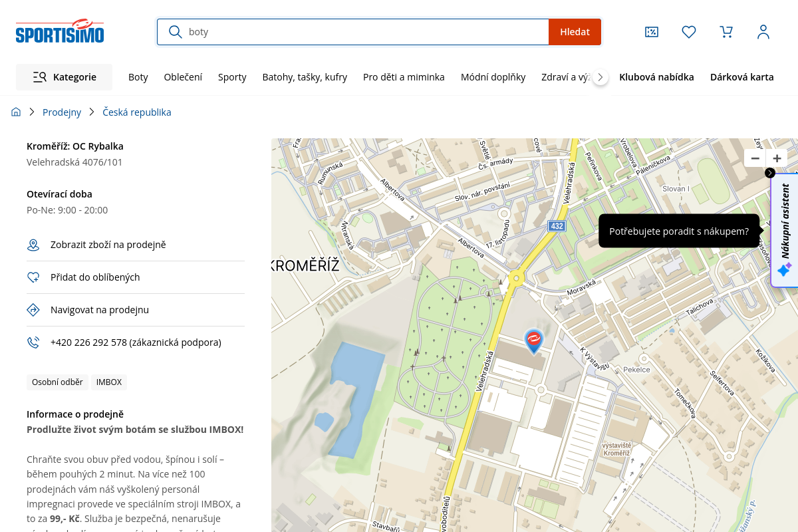Open Batohy, tašky, kufry category
This screenshot has width=798, height=532.
coord(305,77)
